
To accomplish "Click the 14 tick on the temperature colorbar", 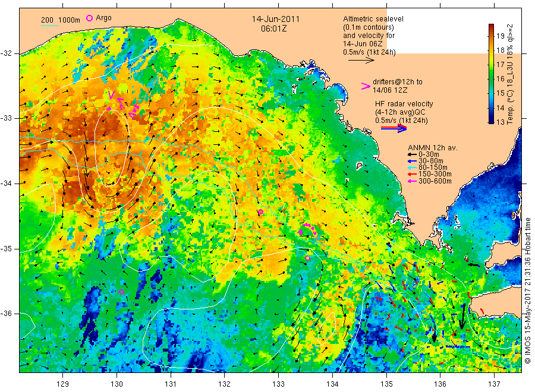I will point(500,108).
